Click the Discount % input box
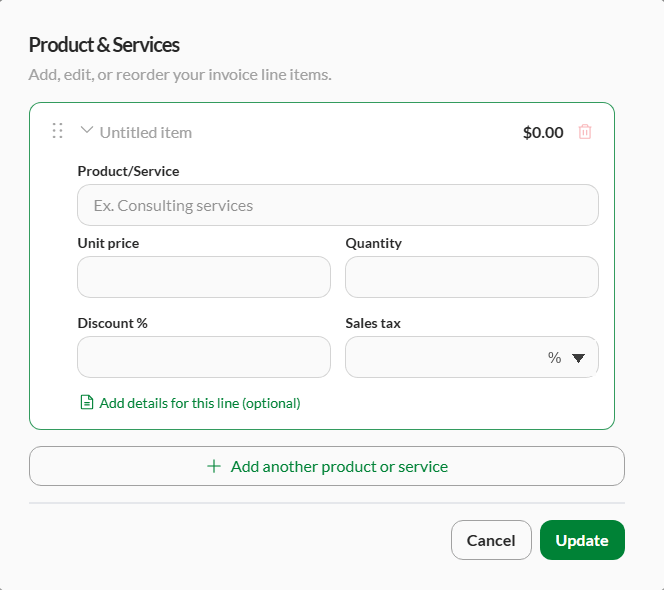 tap(204, 357)
